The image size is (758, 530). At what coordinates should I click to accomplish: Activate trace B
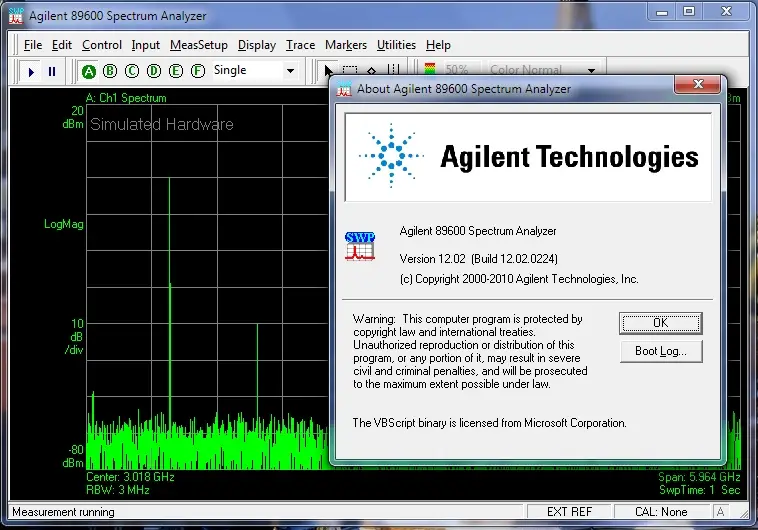110,71
